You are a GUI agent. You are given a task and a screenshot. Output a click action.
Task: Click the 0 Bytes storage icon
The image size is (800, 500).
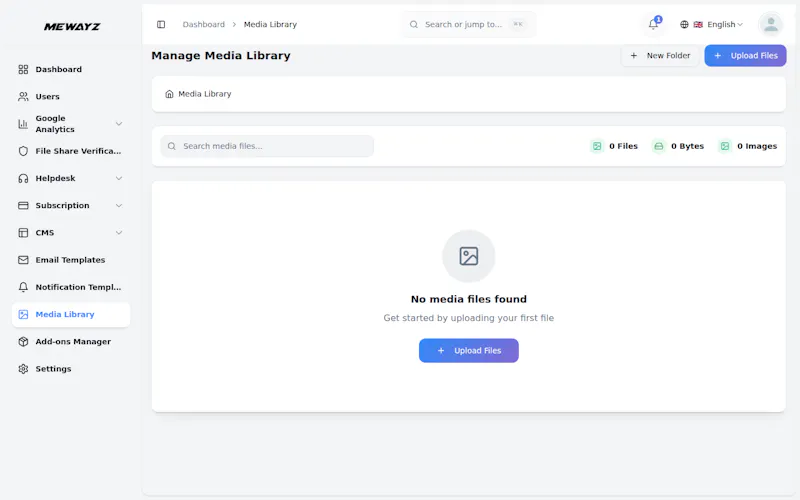[x=659, y=146]
